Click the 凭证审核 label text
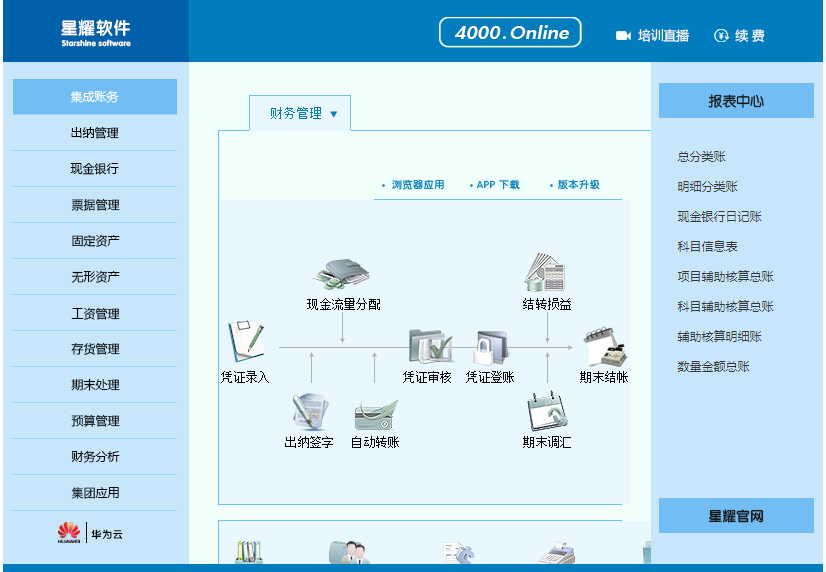 (x=427, y=377)
